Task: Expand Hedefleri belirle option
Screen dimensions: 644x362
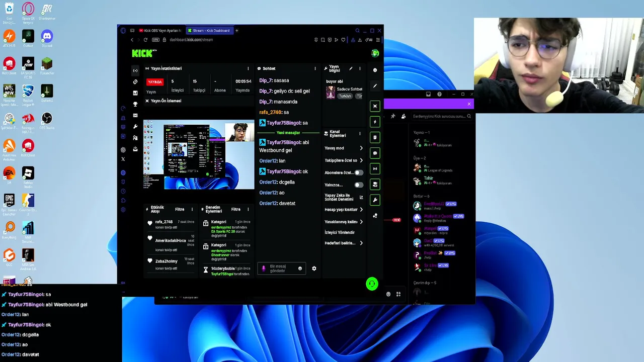Action: (x=344, y=243)
